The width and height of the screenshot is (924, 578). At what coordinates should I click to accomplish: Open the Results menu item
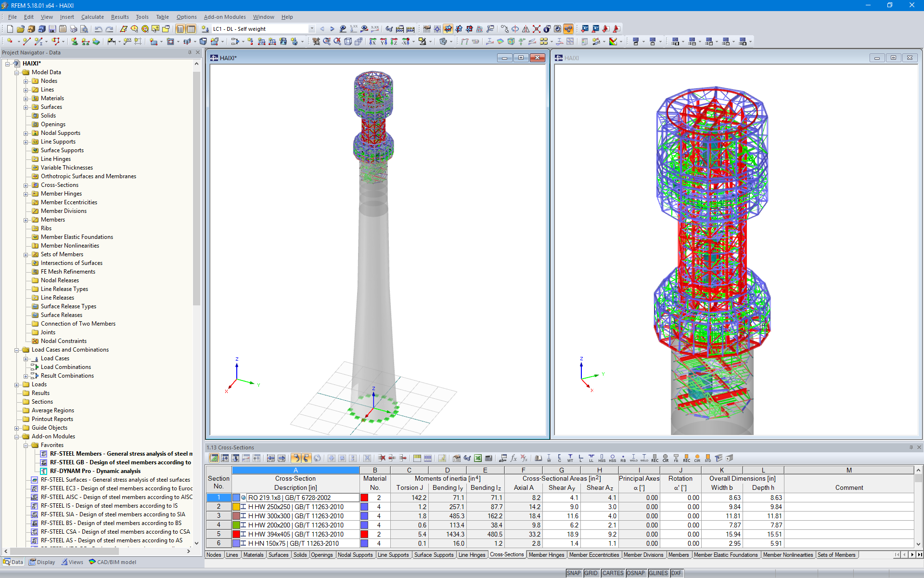coord(119,17)
